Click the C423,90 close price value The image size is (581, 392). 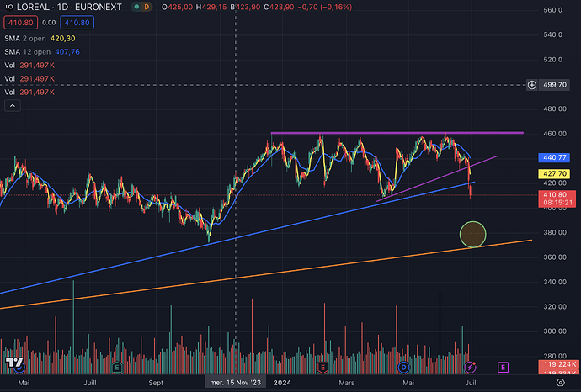click(x=279, y=7)
